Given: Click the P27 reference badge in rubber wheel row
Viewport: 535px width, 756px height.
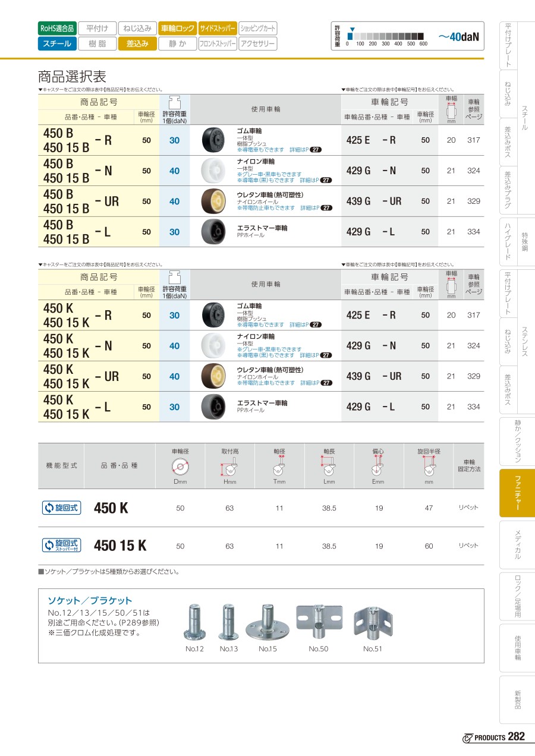Looking at the screenshot, I should [316, 149].
